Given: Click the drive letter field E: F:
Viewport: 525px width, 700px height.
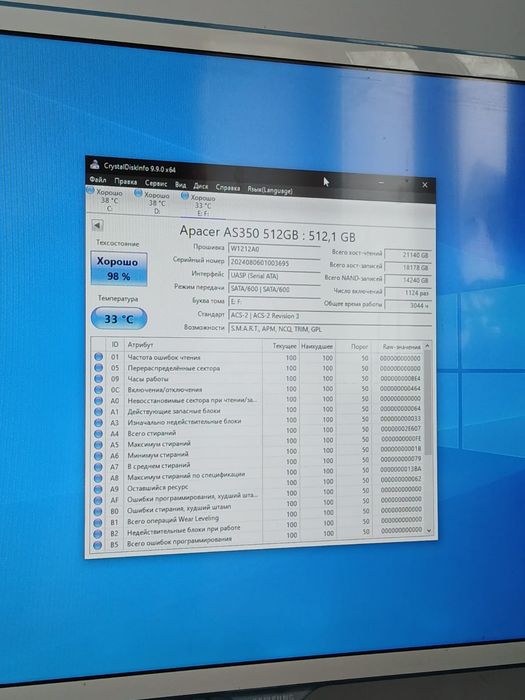Looking at the screenshot, I should (274, 302).
